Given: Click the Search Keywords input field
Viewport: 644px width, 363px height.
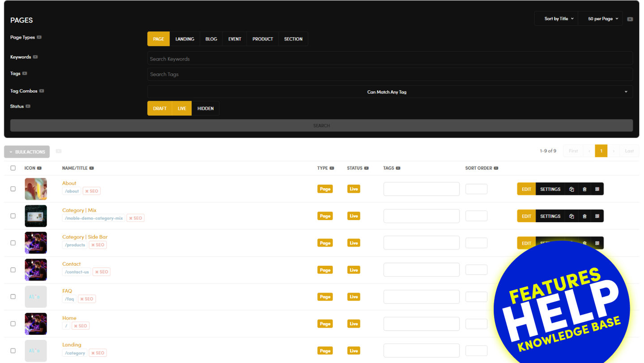Looking at the screenshot, I should pos(389,59).
